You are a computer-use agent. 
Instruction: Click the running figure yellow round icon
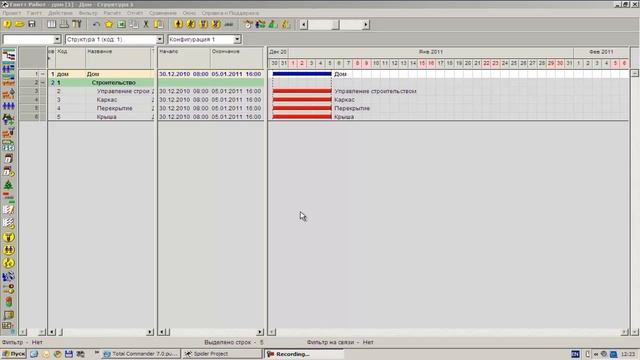coord(191,24)
